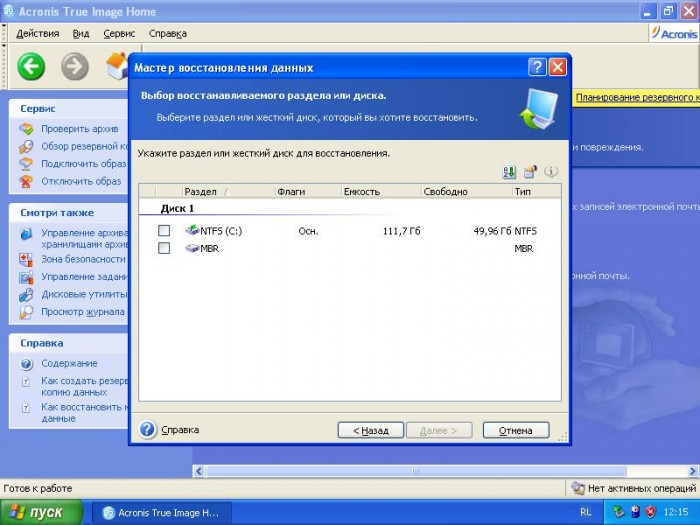Screen dimensions: 700x525
Task: Click the 12:15 clock in system tray
Action: (676, 512)
